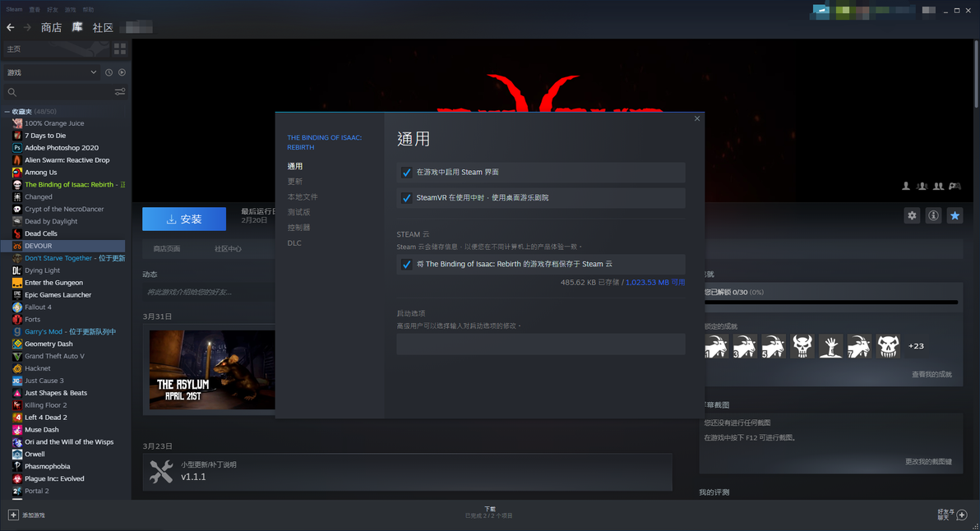
Task: Toggle ready-to-play filter icon
Action: 122,72
